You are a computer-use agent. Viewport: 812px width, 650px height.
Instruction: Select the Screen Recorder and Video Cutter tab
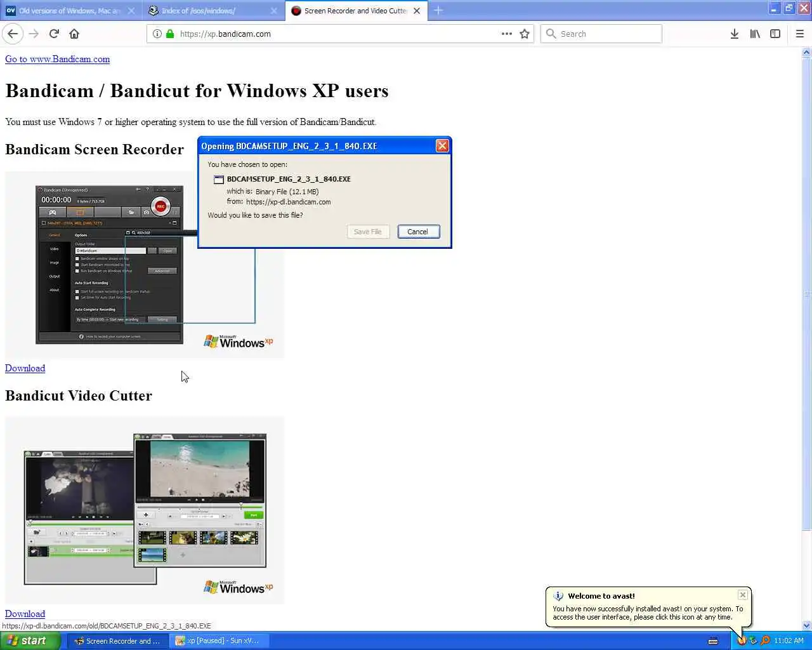(356, 11)
